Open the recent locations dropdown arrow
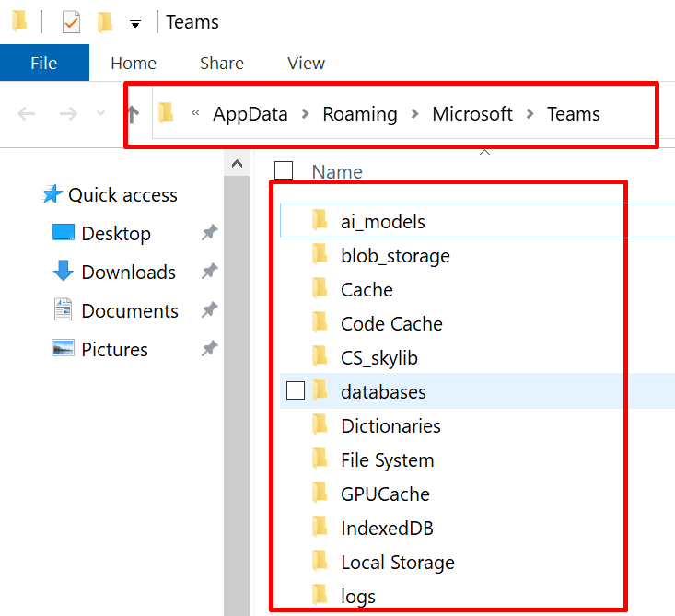The width and height of the screenshot is (675, 616). click(100, 113)
